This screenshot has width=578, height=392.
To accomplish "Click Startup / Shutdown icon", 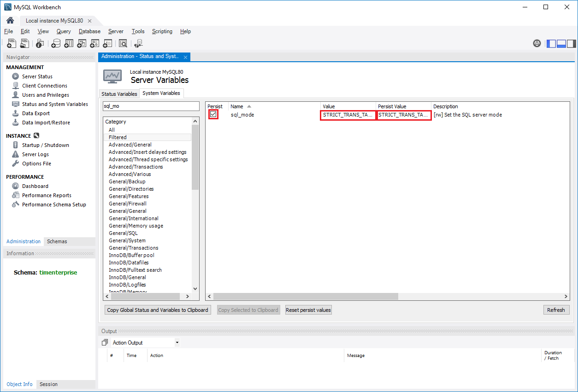I will point(15,145).
